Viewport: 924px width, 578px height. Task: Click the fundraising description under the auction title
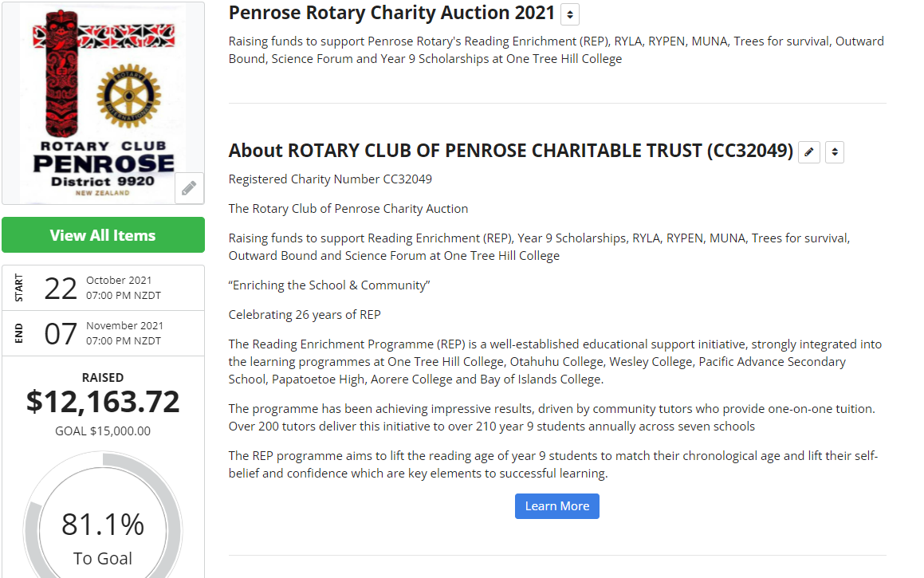(x=556, y=49)
